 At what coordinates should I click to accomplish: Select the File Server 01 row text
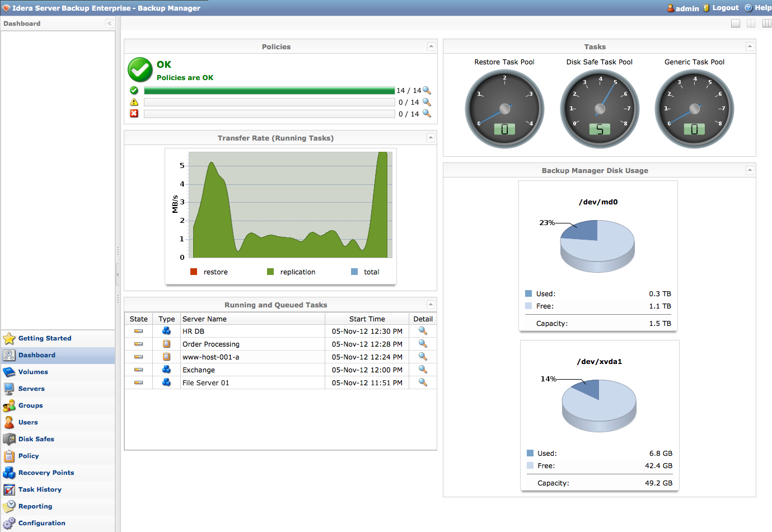point(205,383)
